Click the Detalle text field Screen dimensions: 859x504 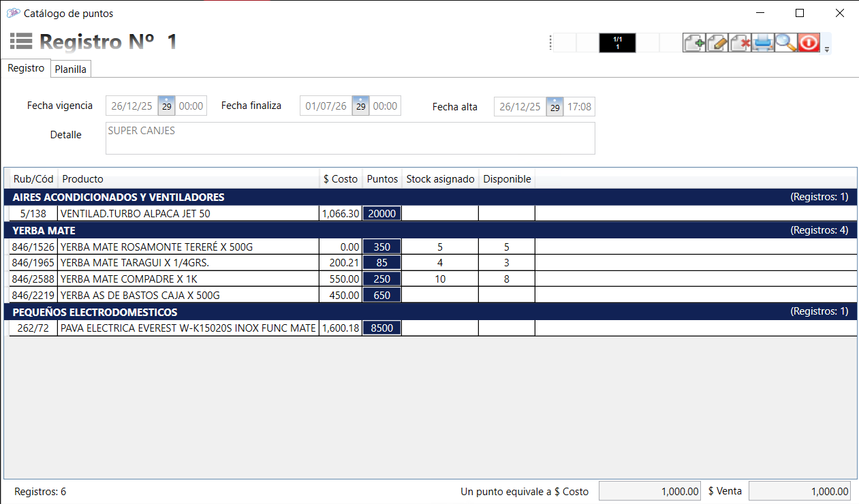click(350, 138)
